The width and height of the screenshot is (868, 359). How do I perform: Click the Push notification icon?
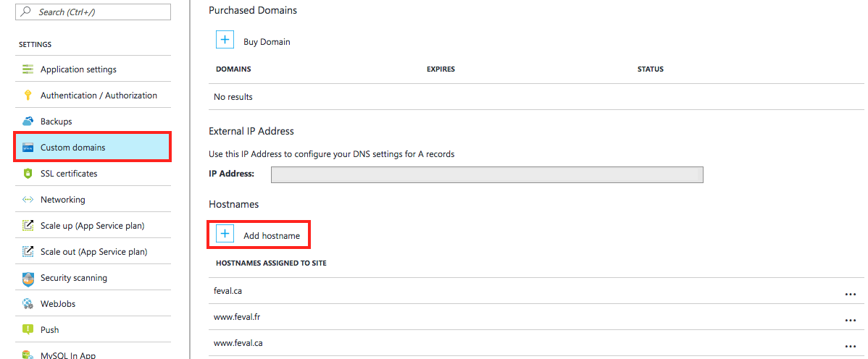pos(28,329)
